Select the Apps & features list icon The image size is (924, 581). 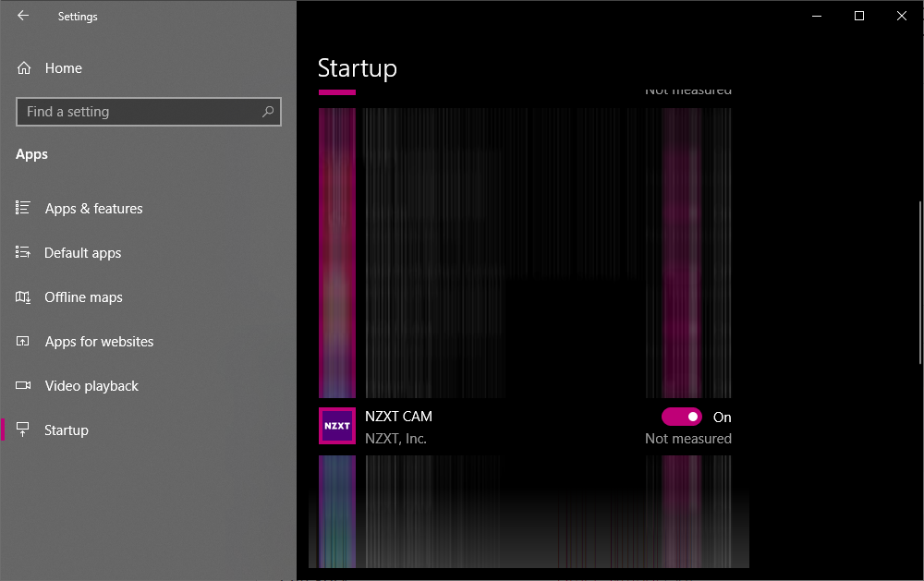[x=23, y=208]
